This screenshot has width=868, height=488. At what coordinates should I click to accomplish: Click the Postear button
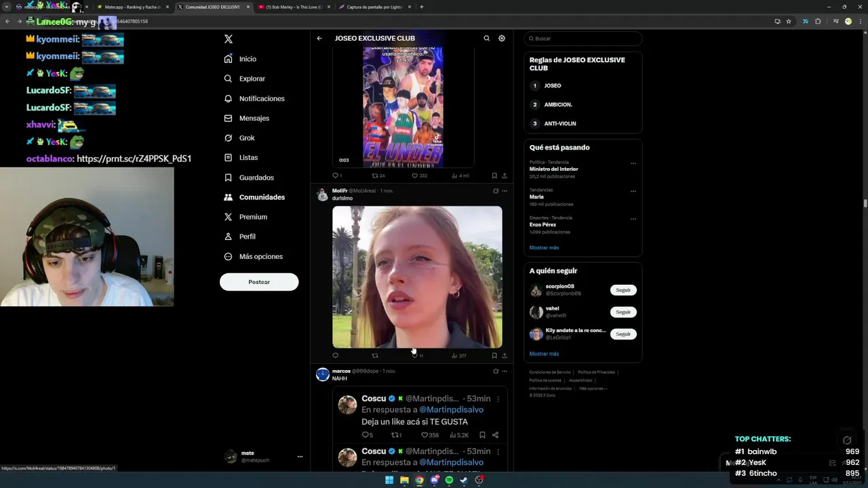(x=259, y=282)
